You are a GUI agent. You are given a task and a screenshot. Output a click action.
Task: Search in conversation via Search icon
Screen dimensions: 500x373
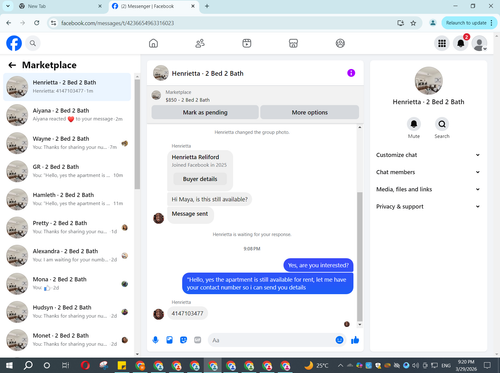(442, 124)
